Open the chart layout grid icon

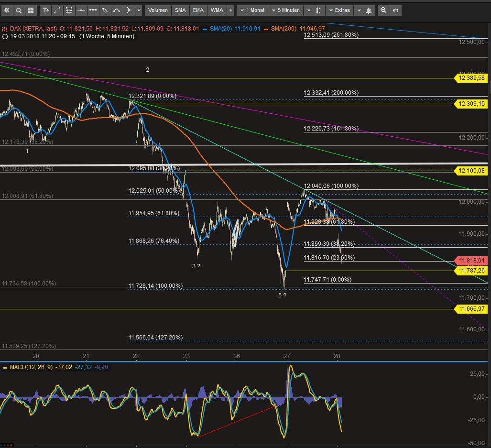pyautogui.click(x=31, y=10)
